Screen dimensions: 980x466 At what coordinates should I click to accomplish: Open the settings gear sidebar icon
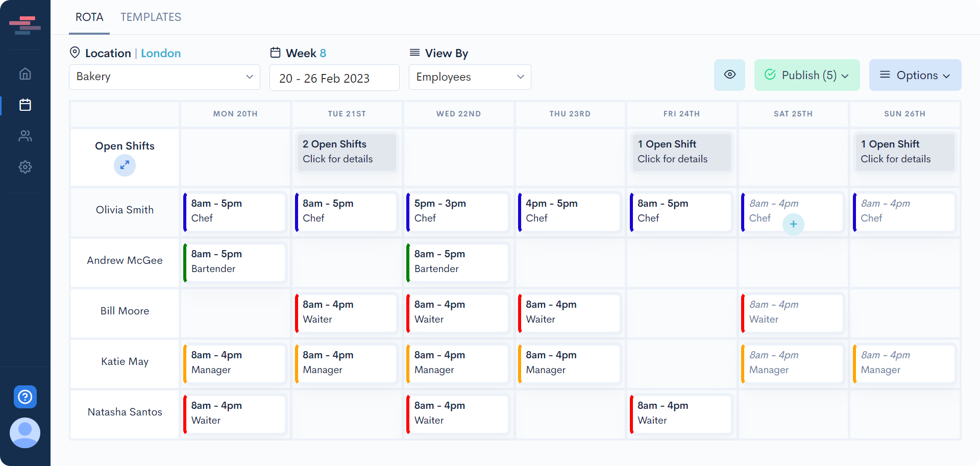[25, 167]
